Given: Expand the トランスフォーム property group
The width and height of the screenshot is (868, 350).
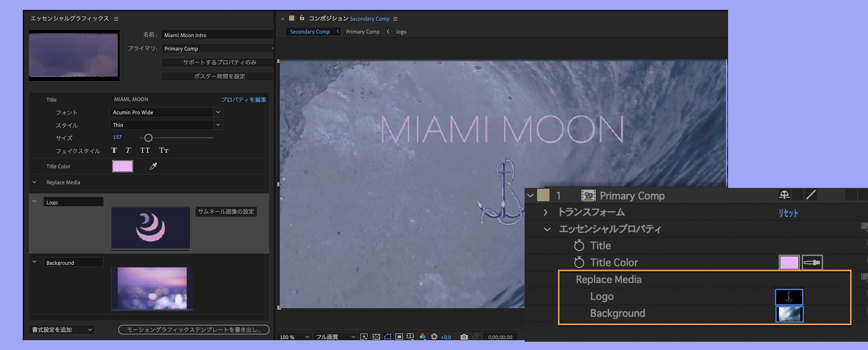Looking at the screenshot, I should (x=545, y=212).
